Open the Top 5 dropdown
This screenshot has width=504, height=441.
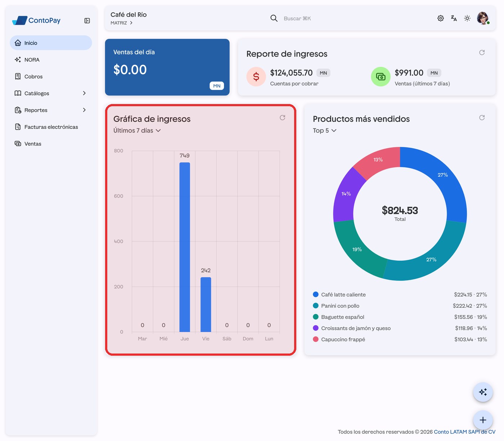pyautogui.click(x=325, y=130)
